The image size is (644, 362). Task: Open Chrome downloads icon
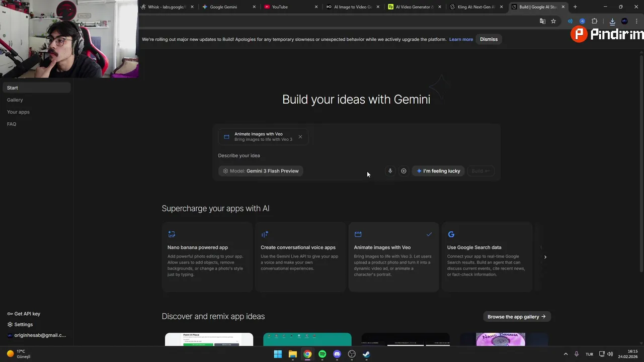612,21
